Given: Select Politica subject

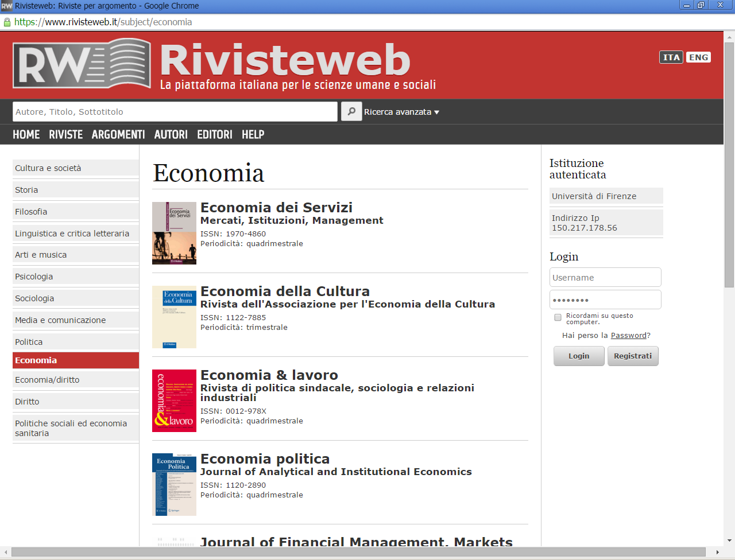Looking at the screenshot, I should tap(76, 342).
